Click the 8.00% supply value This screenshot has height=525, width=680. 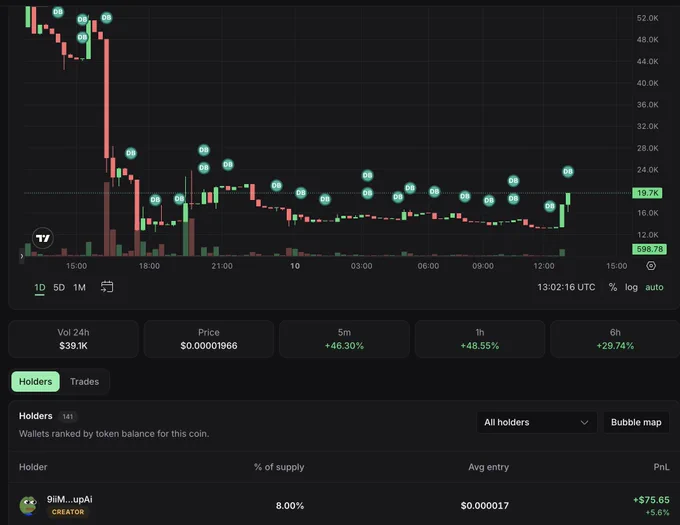[290, 505]
